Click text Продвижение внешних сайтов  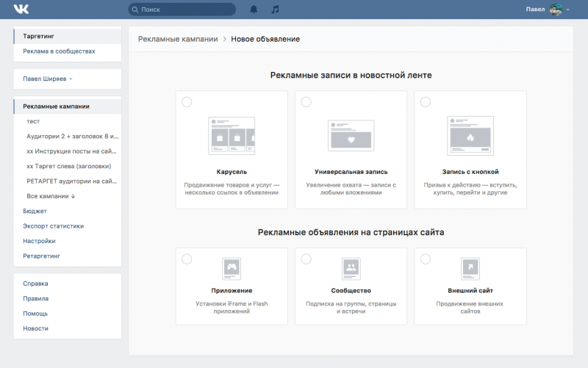pos(470,307)
